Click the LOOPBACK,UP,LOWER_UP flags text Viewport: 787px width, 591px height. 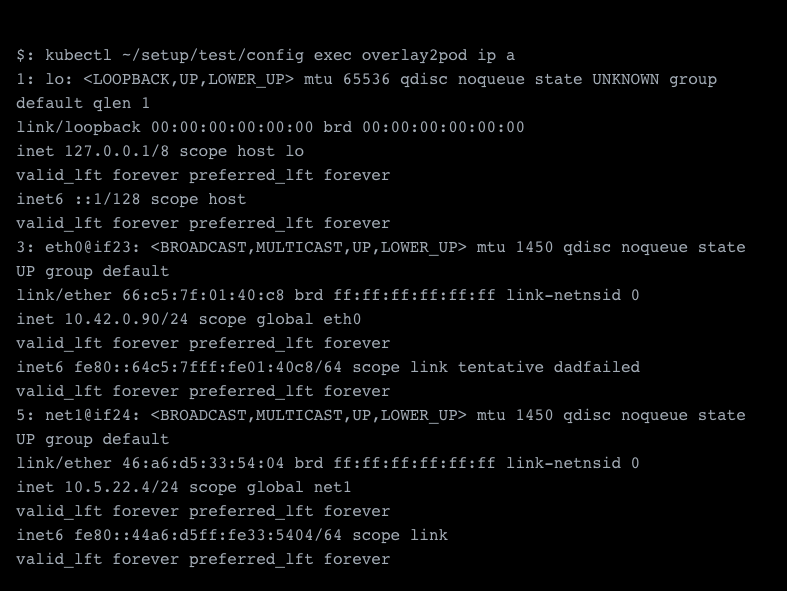click(x=188, y=79)
